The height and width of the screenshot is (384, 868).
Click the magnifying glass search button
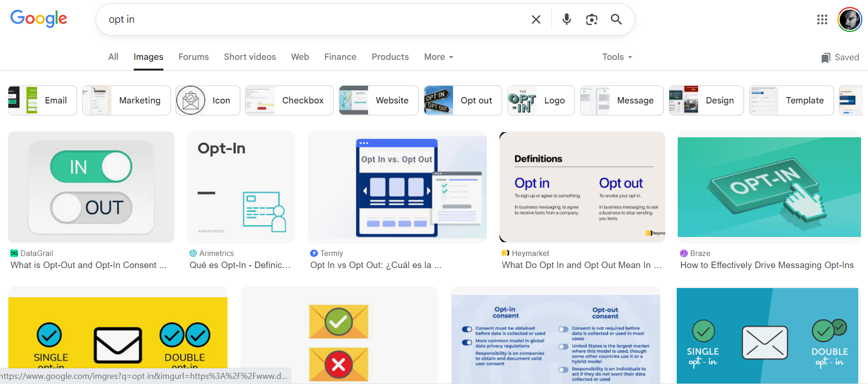tap(616, 19)
